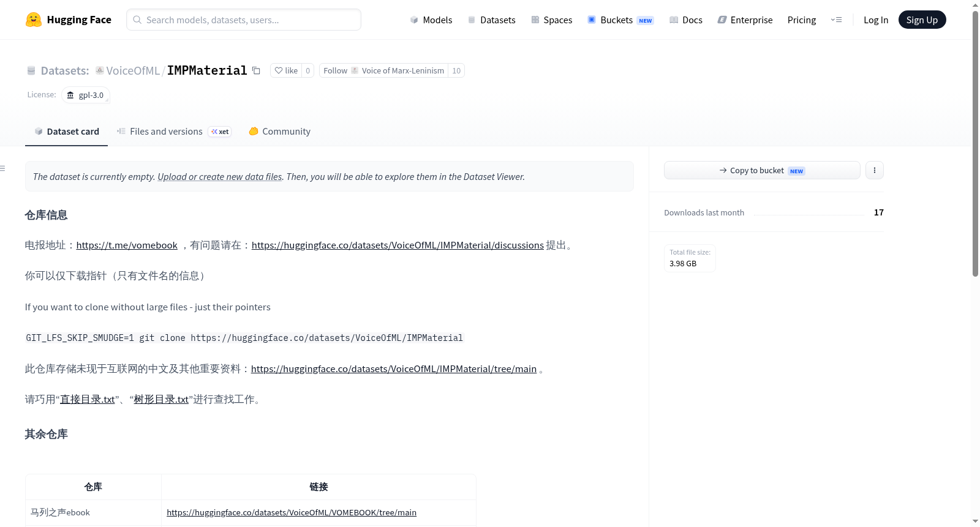Open the Pricing page
The height and width of the screenshot is (527, 980).
(802, 20)
